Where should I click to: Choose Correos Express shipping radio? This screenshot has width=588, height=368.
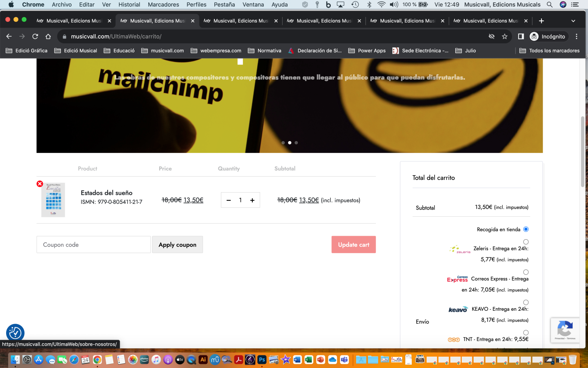click(x=526, y=272)
